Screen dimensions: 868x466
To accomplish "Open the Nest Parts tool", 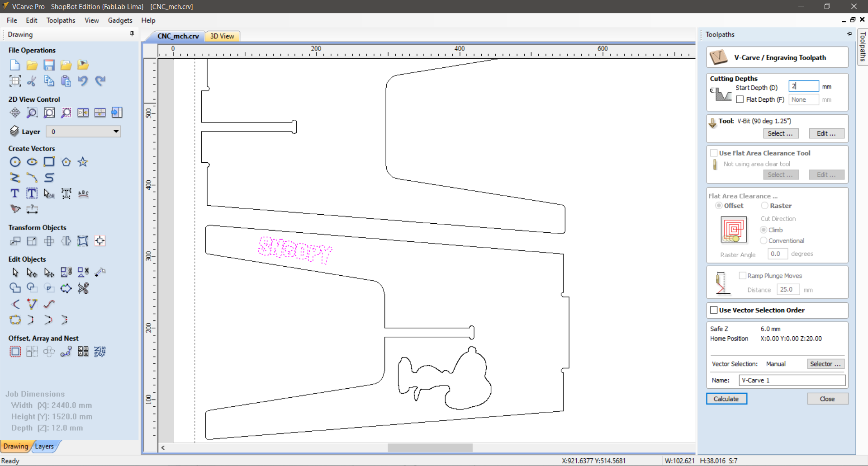I will pyautogui.click(x=100, y=352).
